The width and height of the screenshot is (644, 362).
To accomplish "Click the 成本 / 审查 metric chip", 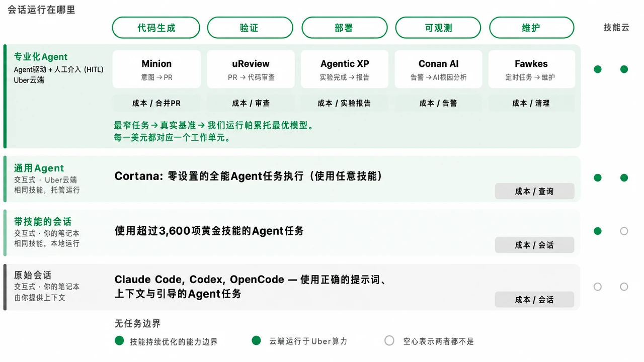I will point(251,103).
